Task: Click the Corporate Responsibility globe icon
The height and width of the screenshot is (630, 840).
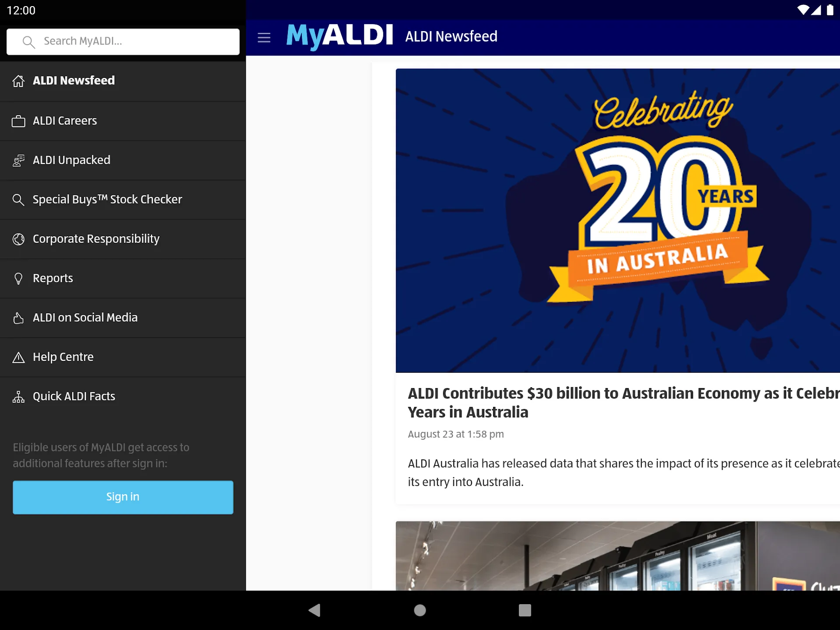Action: click(x=18, y=239)
